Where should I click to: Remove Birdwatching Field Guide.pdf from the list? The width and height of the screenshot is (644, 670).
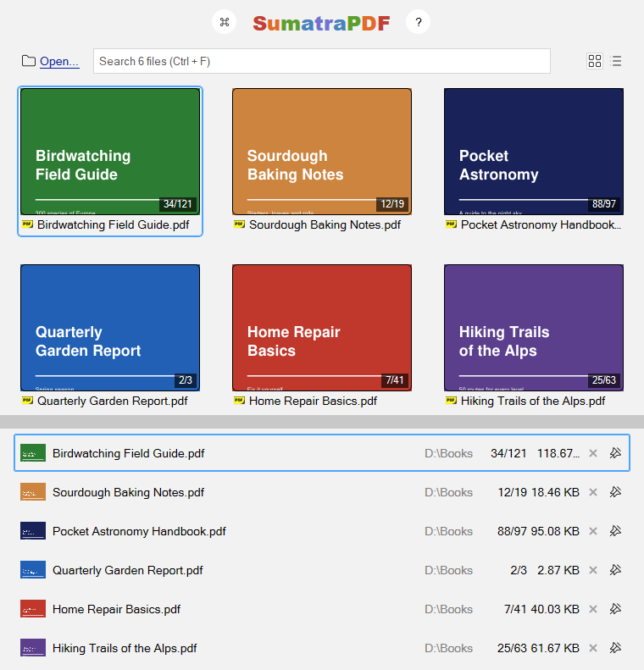(593, 453)
